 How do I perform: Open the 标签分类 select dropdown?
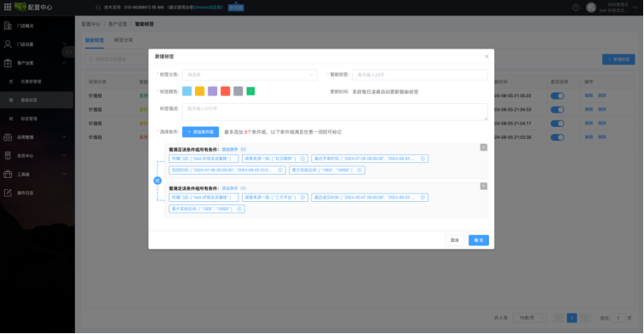click(x=250, y=75)
